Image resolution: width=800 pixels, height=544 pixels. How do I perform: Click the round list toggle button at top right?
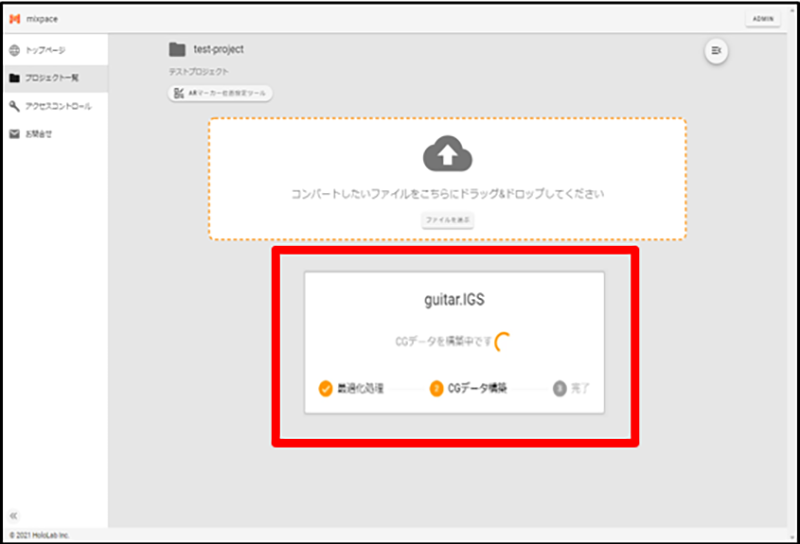click(716, 51)
